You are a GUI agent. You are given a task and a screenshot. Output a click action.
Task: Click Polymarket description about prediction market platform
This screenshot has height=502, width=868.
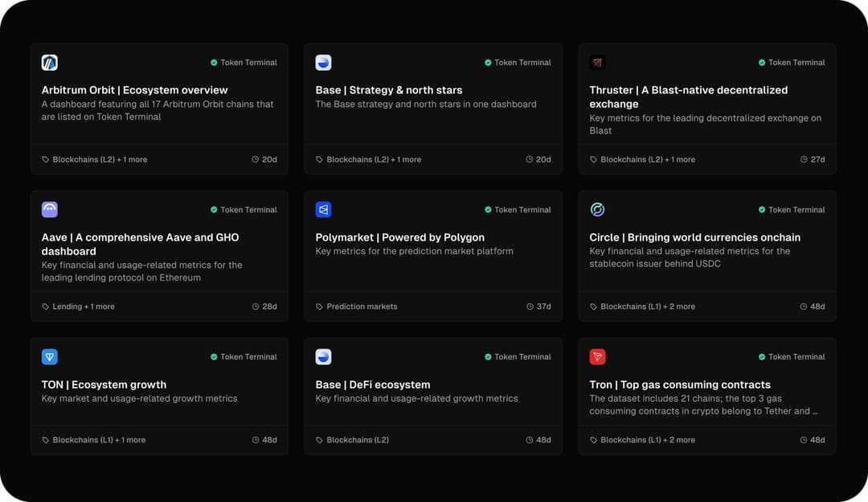414,251
